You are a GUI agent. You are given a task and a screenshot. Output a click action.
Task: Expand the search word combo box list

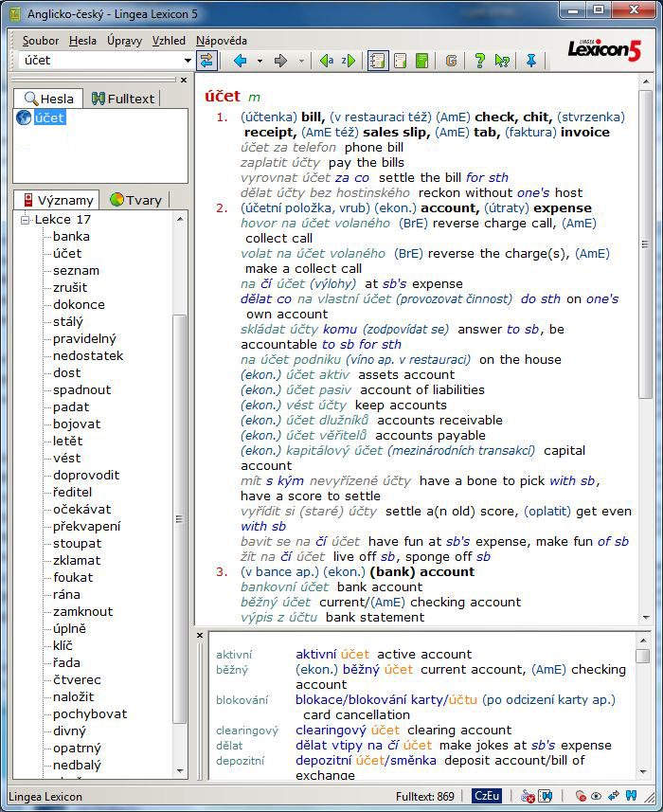pos(188,61)
